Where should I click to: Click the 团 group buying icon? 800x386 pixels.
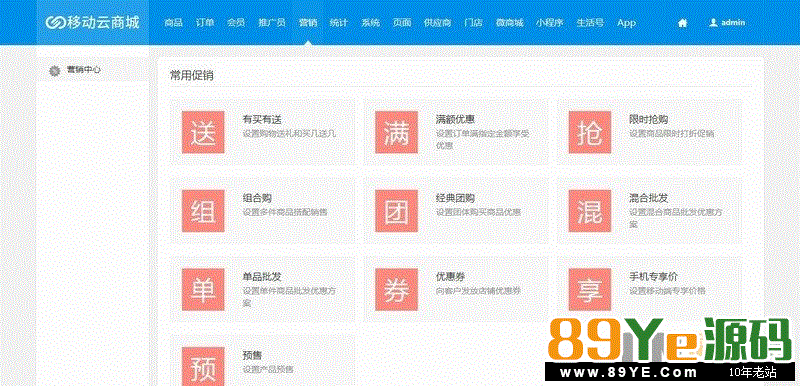pyautogui.click(x=396, y=211)
